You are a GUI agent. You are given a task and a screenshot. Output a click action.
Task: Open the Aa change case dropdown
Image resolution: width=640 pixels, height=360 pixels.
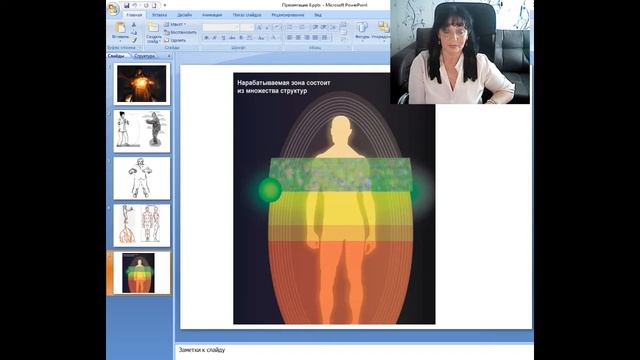pos(261,38)
